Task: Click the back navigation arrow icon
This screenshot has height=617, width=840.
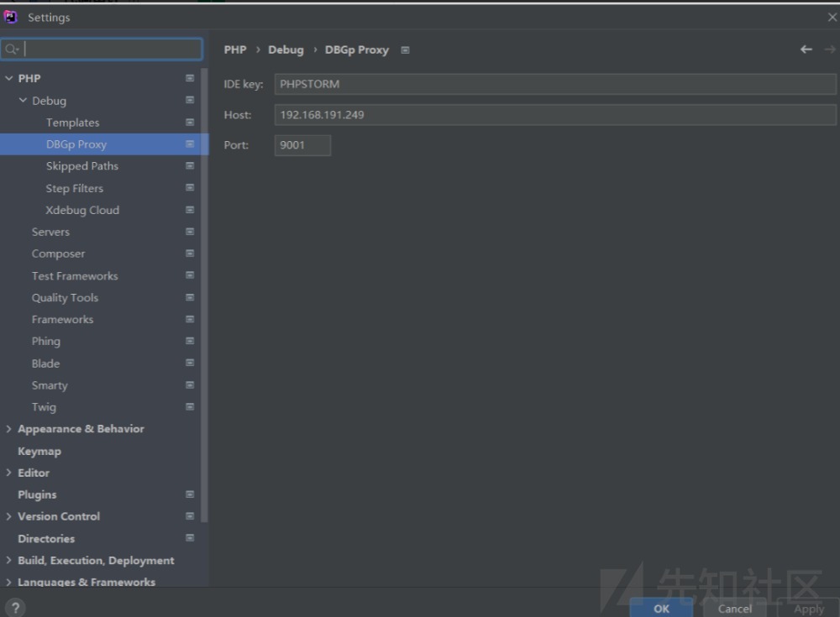Action: click(x=806, y=50)
